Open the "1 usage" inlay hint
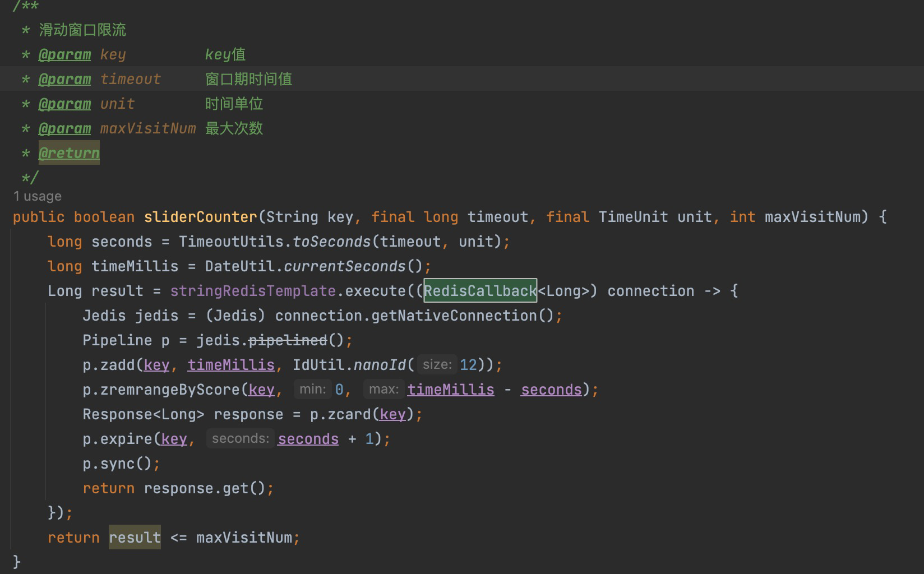 point(38,196)
